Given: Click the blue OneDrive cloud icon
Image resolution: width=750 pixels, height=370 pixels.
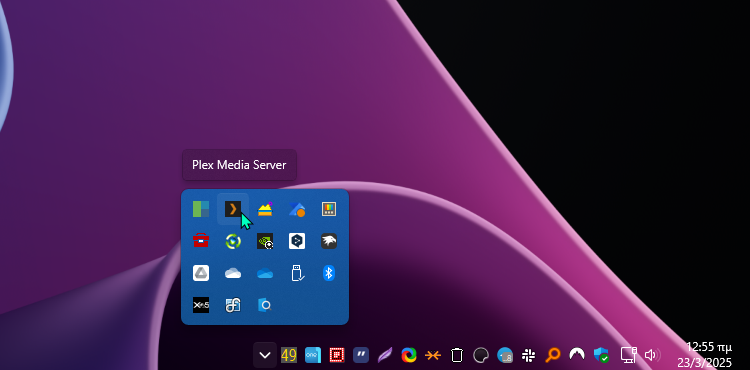Looking at the screenshot, I should point(265,273).
